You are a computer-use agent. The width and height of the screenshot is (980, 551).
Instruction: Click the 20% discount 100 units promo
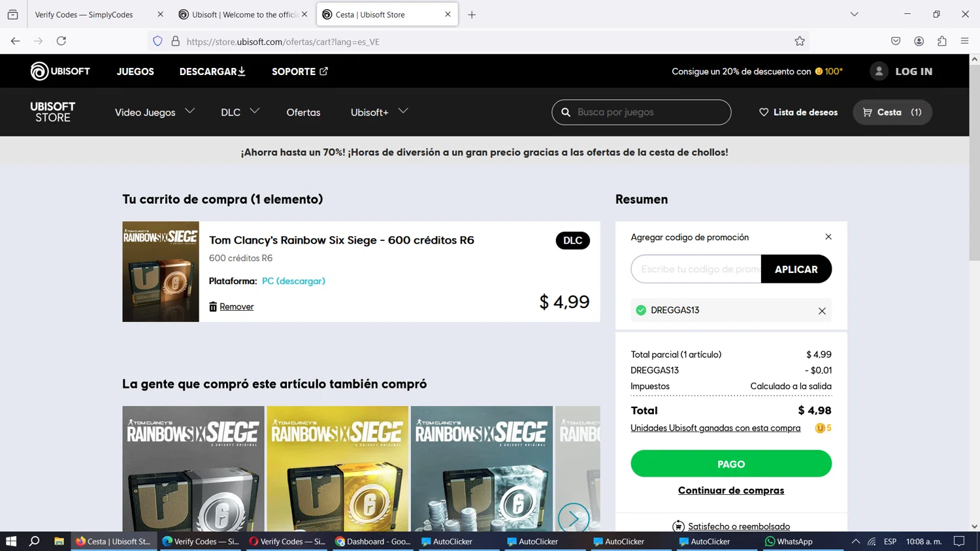coord(757,71)
